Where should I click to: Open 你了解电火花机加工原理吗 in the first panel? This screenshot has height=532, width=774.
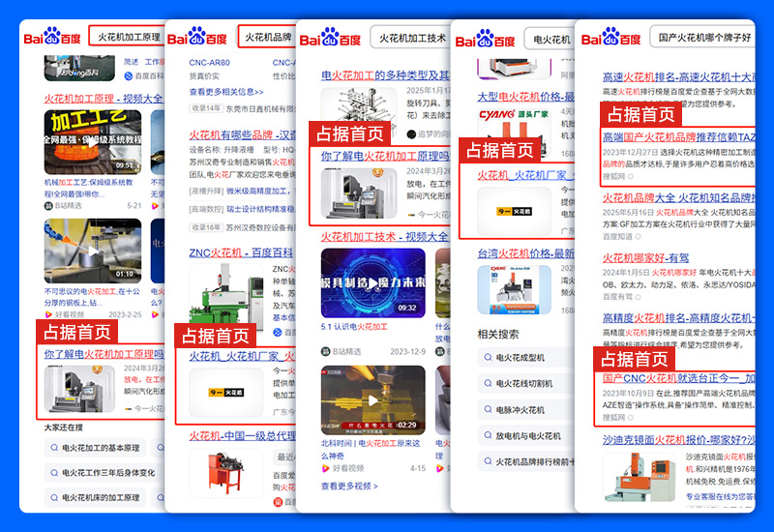104,354
